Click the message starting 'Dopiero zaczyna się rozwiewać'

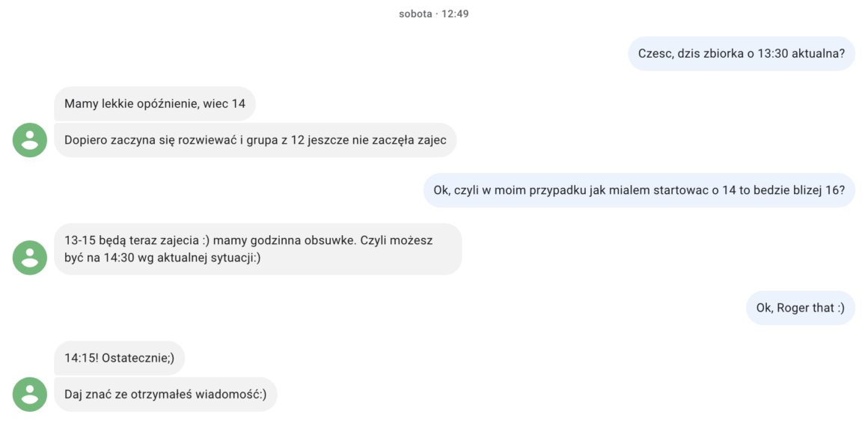pos(255,140)
